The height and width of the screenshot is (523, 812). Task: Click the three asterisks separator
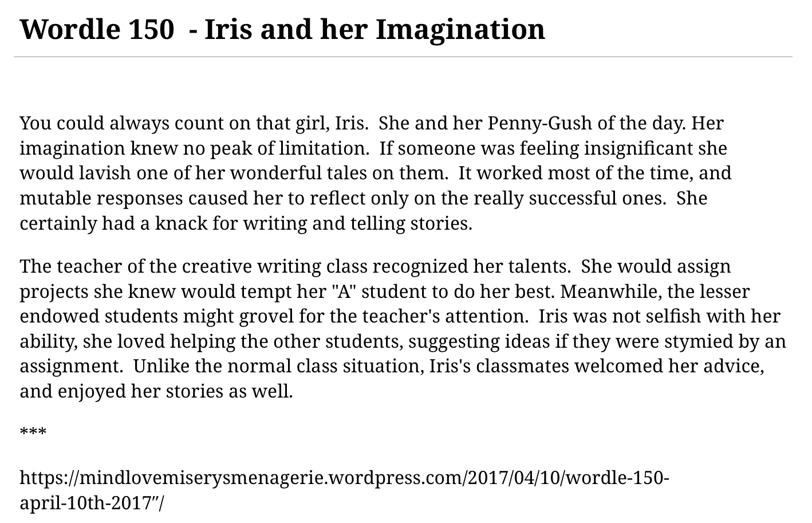pos(33,432)
